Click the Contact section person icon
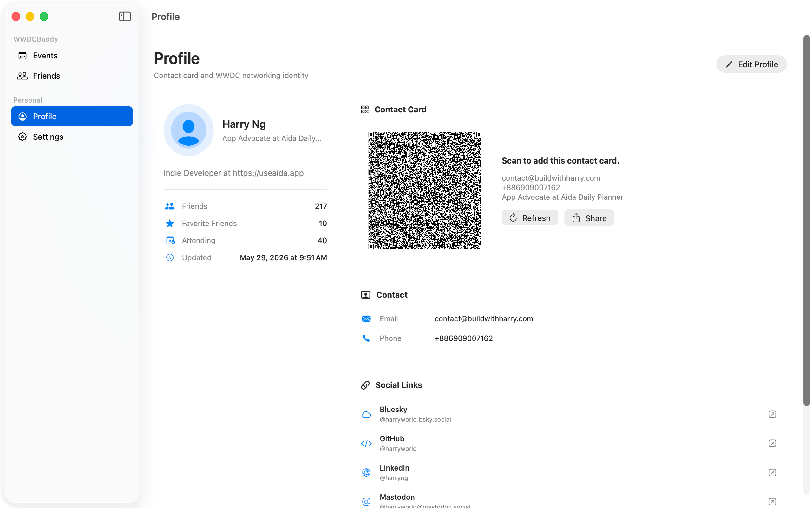The height and width of the screenshot is (508, 812). coord(365,295)
